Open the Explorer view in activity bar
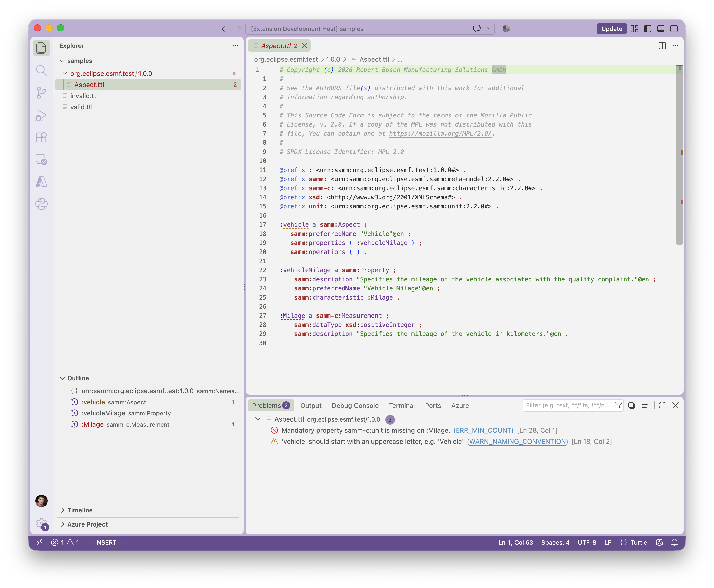This screenshot has height=588, width=714. pos(41,48)
